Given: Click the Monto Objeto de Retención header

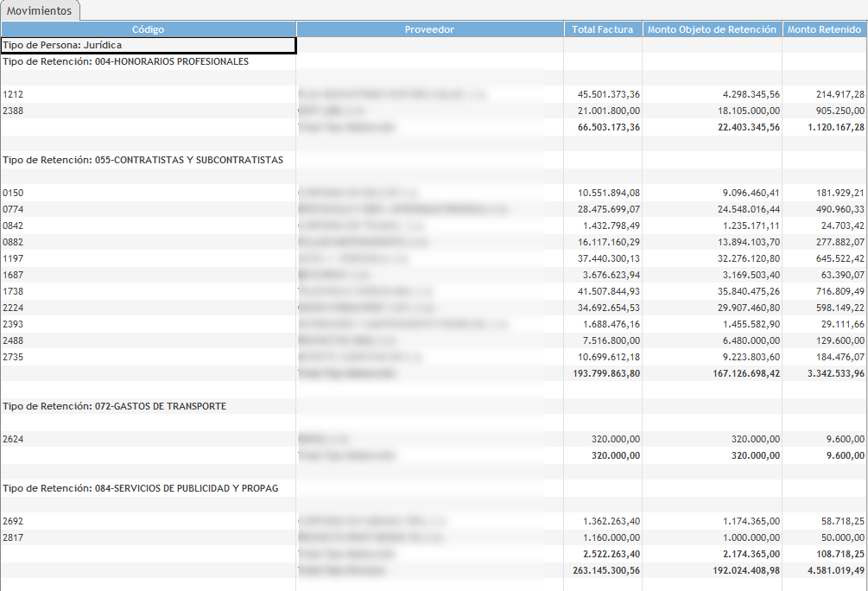Looking at the screenshot, I should click(x=712, y=29).
